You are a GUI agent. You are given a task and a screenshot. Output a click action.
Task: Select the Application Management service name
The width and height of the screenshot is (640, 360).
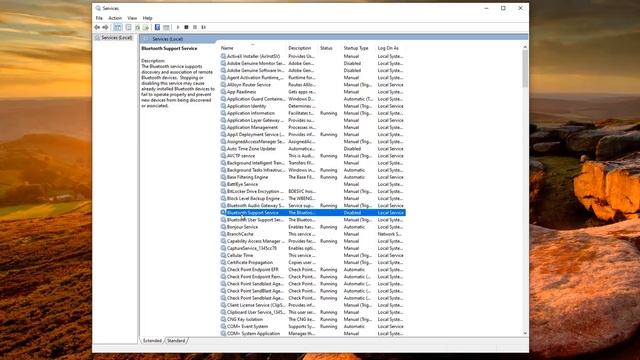252,127
